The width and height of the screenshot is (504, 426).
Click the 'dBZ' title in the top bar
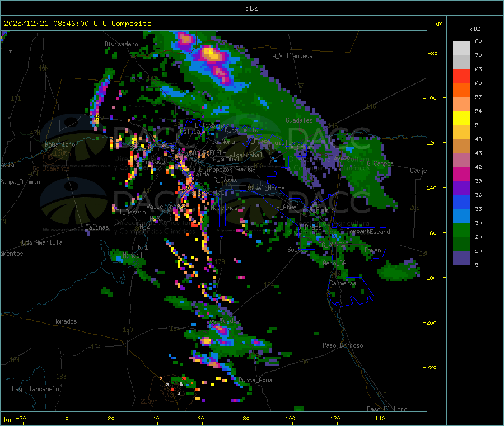pyautogui.click(x=251, y=8)
